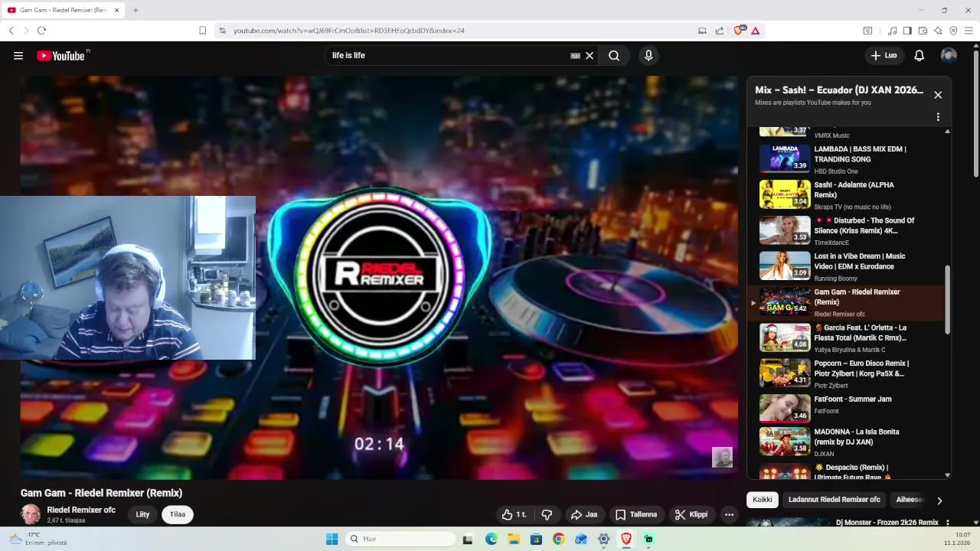
Task: Click the Liity join button
Action: tap(142, 514)
